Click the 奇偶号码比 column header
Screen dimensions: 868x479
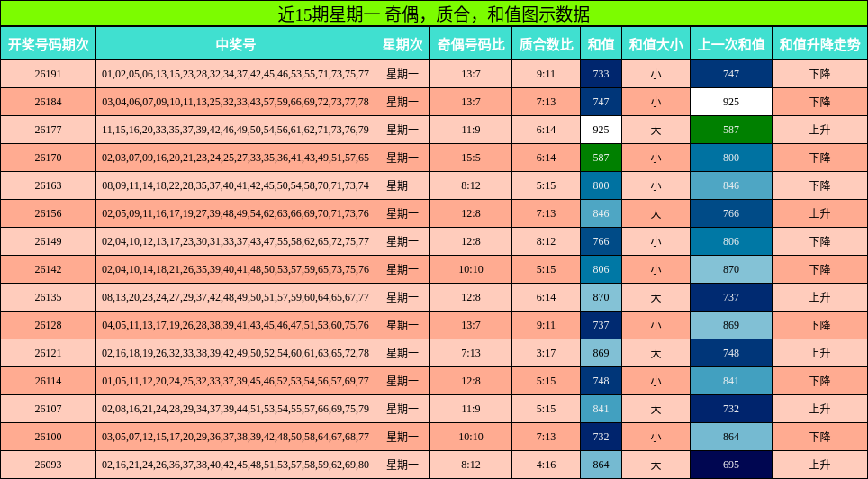tap(471, 44)
